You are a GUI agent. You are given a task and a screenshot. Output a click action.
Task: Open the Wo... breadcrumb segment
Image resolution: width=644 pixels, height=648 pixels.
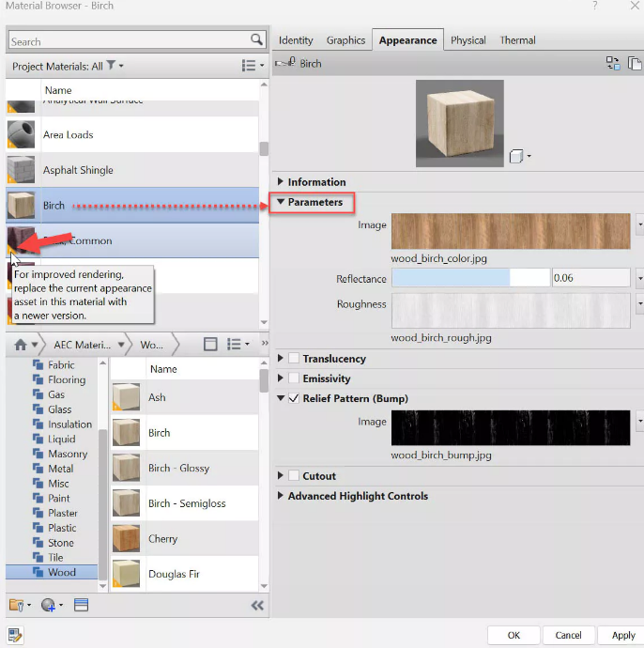tap(151, 345)
